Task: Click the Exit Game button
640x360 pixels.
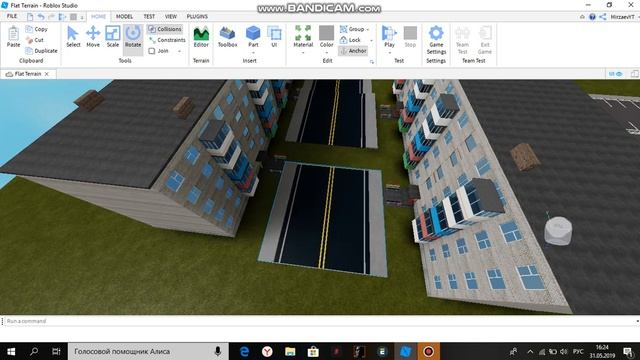Action: 485,40
